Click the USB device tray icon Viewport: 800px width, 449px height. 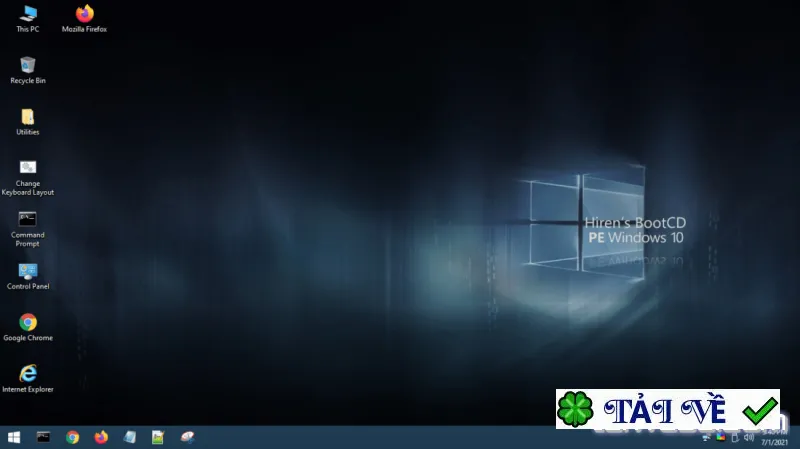click(735, 437)
